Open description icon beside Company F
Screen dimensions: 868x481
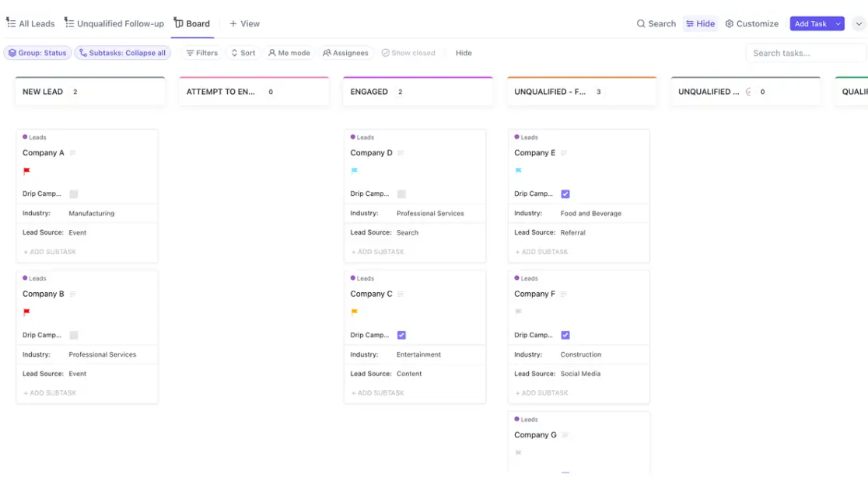[564, 294]
